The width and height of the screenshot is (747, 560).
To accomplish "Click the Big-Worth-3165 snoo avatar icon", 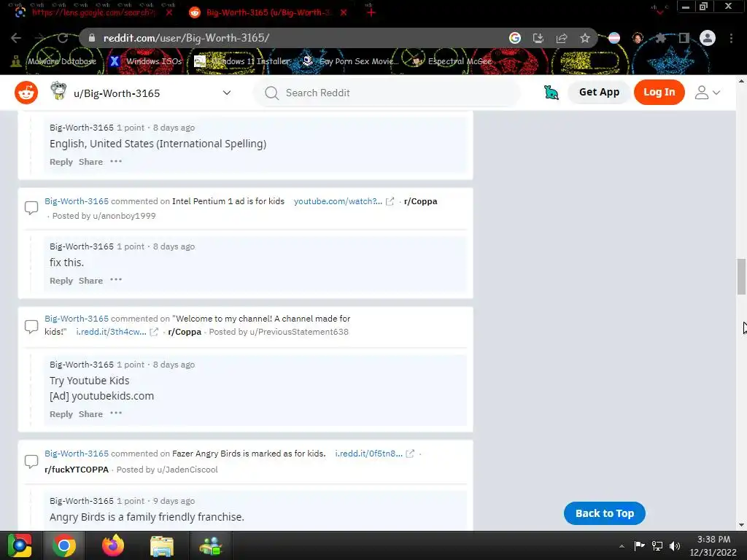I will point(58,90).
